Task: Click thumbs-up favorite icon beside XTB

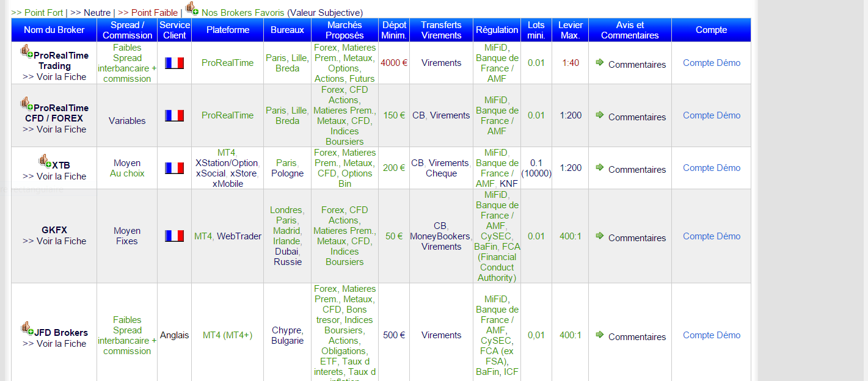Action: (45, 161)
